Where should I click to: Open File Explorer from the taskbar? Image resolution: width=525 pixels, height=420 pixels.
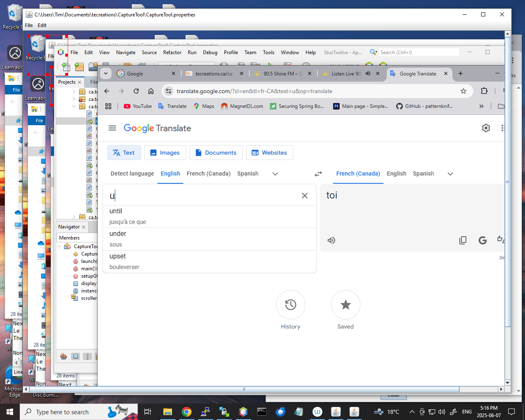(167, 412)
